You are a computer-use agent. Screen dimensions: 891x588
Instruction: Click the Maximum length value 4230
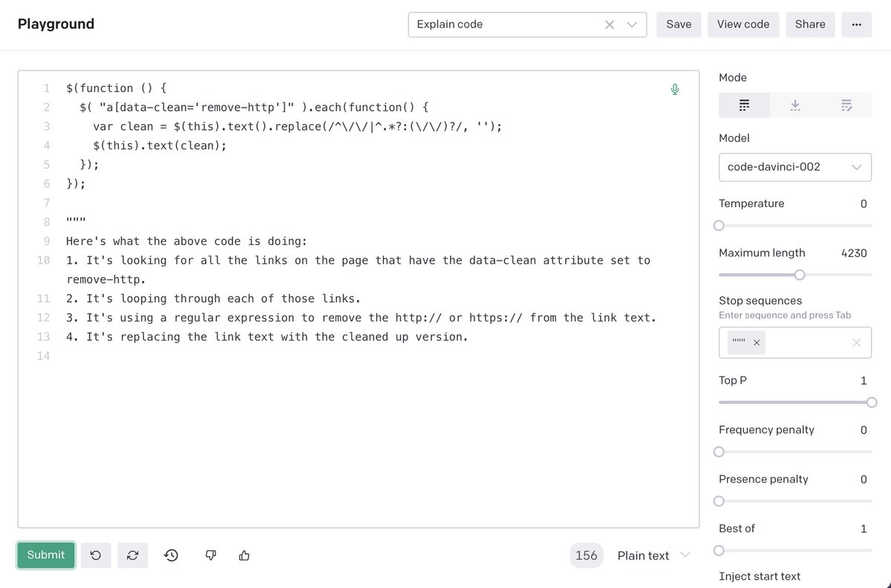(854, 253)
